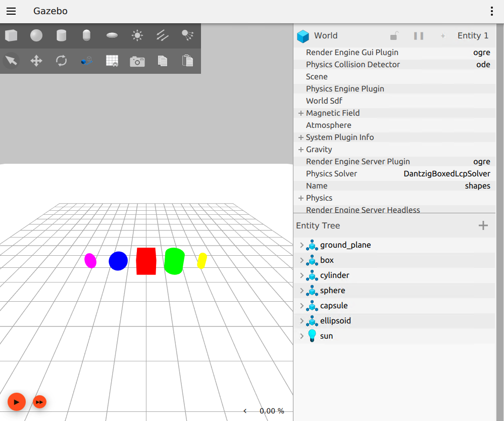This screenshot has width=504, height=421.
Task: Add component with plus near Entity 1
Action: coord(442,36)
